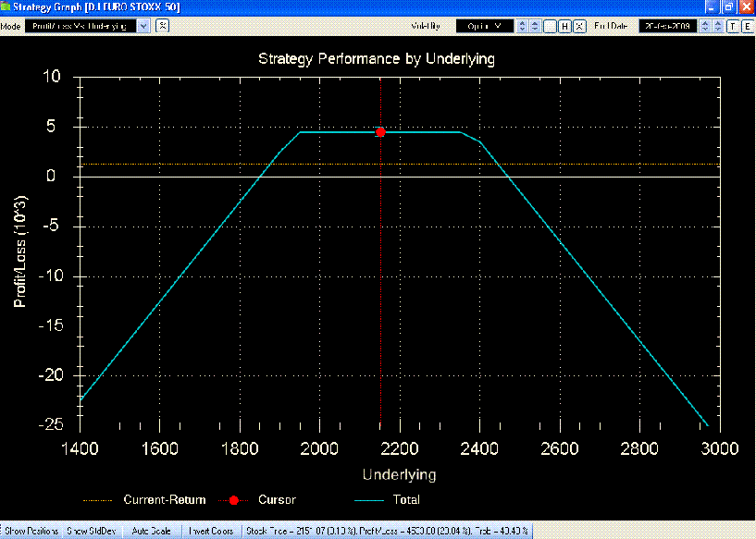Click the End Date field
This screenshot has height=539, width=756.
coord(668,26)
